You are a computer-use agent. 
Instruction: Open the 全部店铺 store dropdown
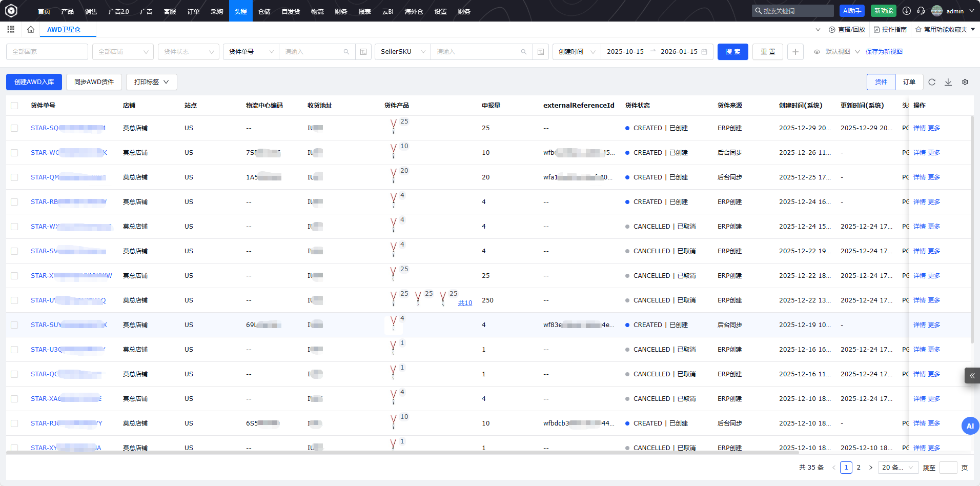click(123, 52)
